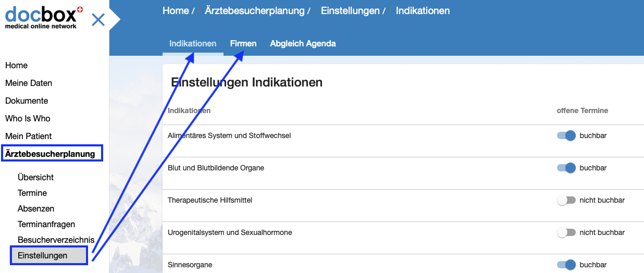The height and width of the screenshot is (273, 644).
Task: Enable Urogenitalsystem und Sexualhormone toggle
Action: [x=566, y=232]
